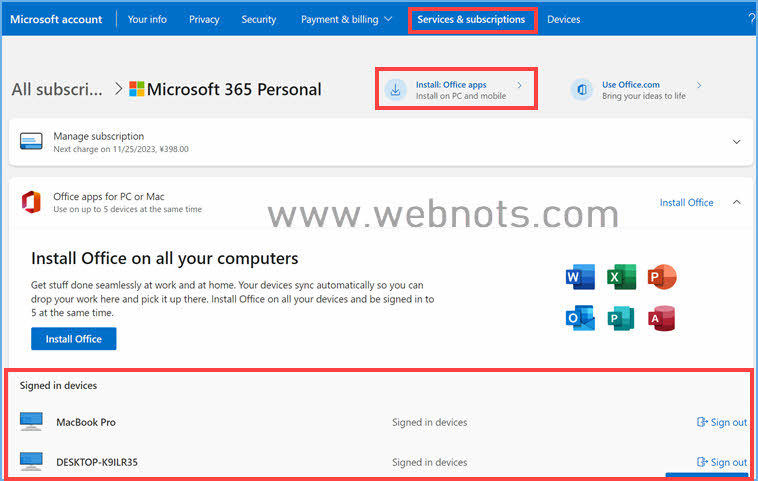Switch to the Privacy tab
758x481 pixels.
click(204, 19)
